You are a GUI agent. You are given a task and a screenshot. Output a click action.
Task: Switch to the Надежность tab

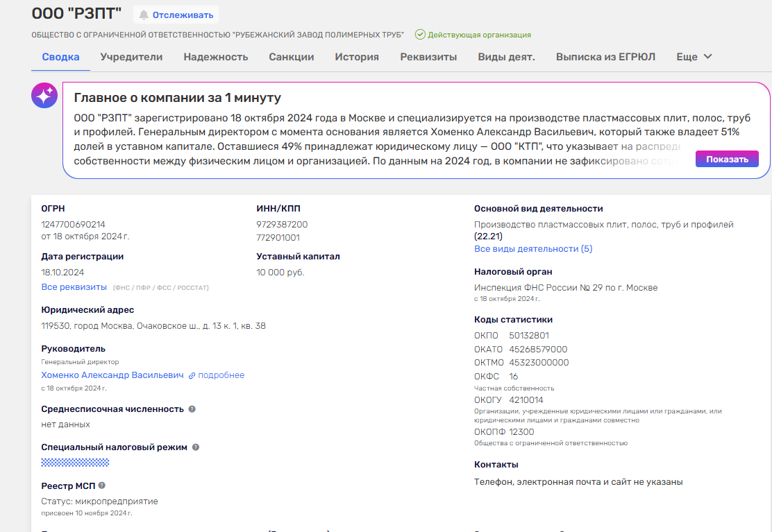pos(216,57)
